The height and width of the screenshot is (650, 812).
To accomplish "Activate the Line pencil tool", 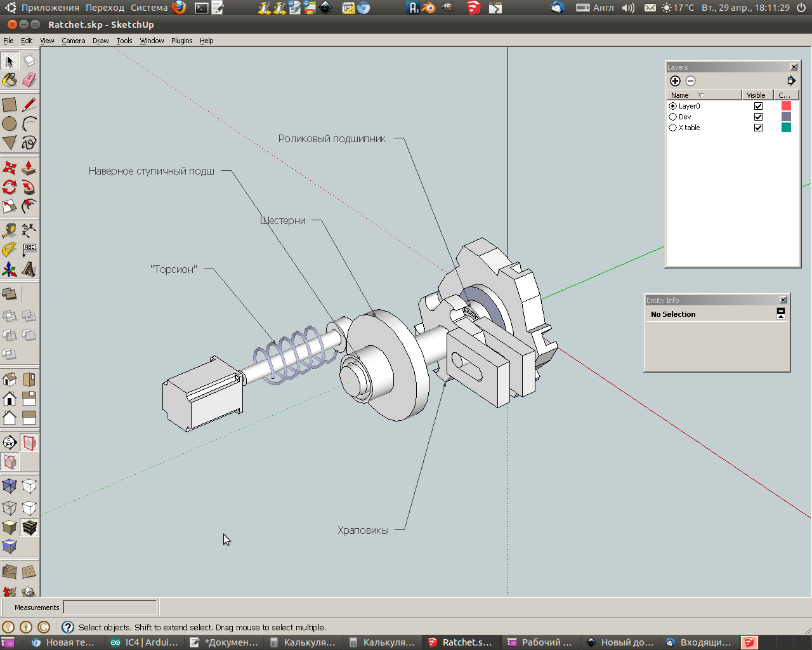I will [29, 105].
